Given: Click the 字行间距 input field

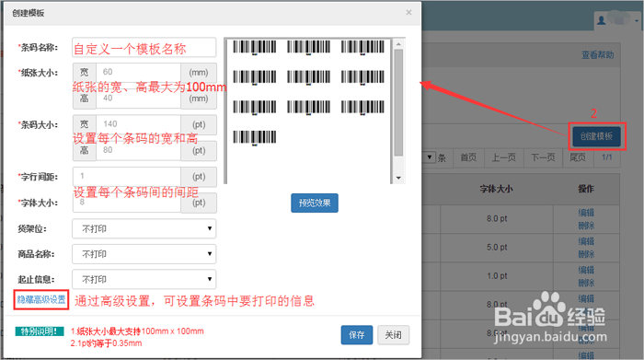Looking at the screenshot, I should (x=127, y=176).
